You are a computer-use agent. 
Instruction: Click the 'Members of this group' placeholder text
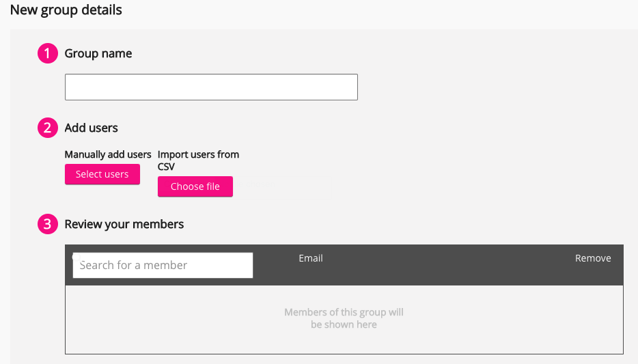(x=344, y=318)
